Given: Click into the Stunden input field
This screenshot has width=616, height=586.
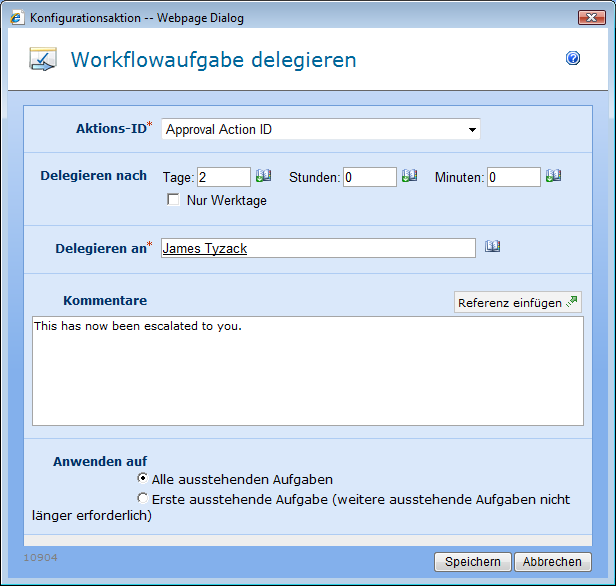Looking at the screenshot, I should pos(370,177).
